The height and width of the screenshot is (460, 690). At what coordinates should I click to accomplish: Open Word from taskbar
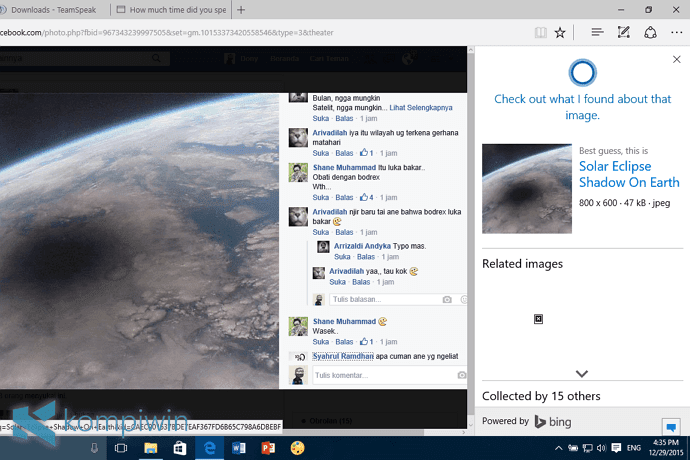239,448
